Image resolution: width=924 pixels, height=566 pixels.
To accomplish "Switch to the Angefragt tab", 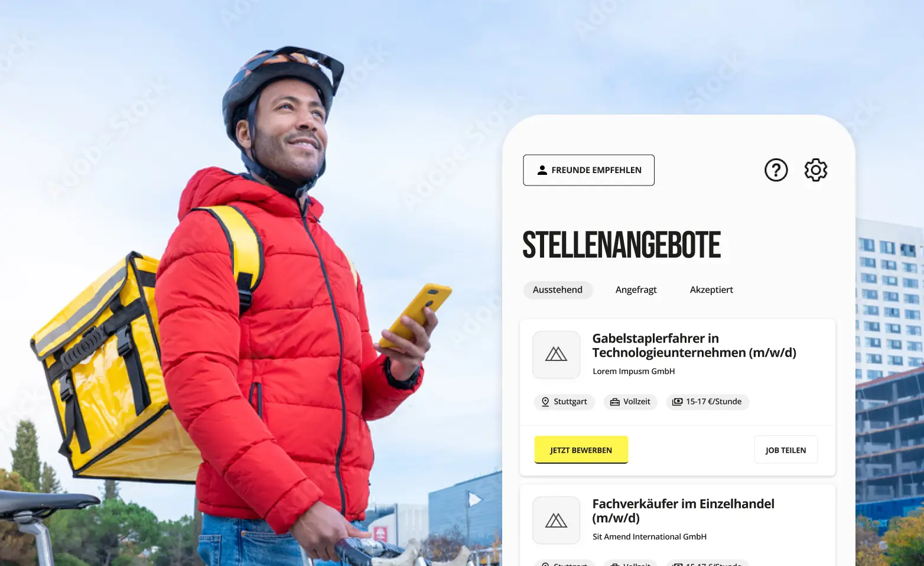I will [636, 289].
